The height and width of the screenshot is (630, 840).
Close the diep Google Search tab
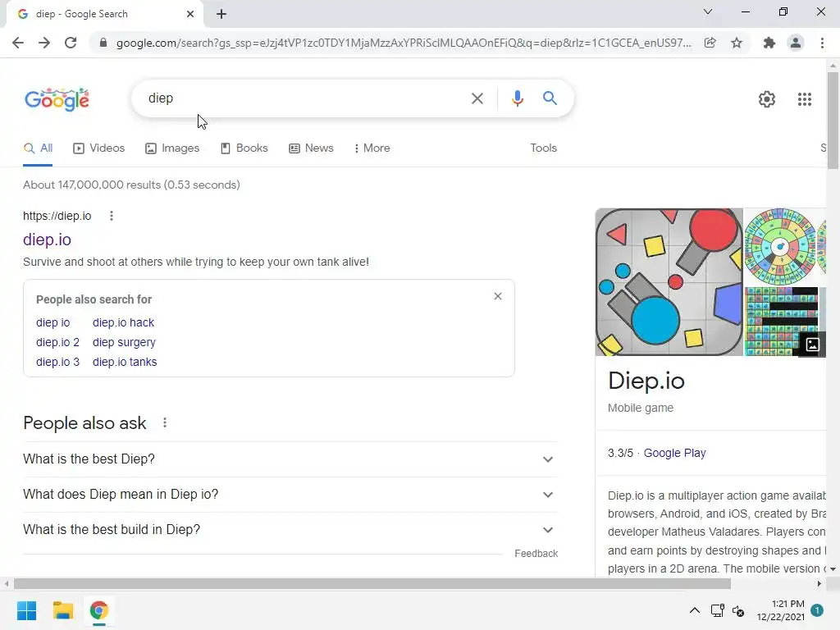click(x=190, y=14)
